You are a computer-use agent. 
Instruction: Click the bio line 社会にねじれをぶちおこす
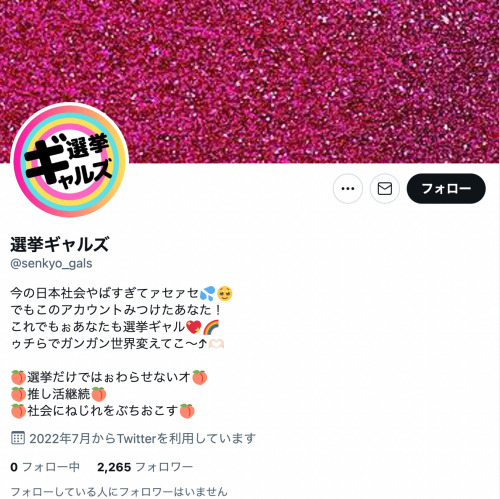click(102, 411)
